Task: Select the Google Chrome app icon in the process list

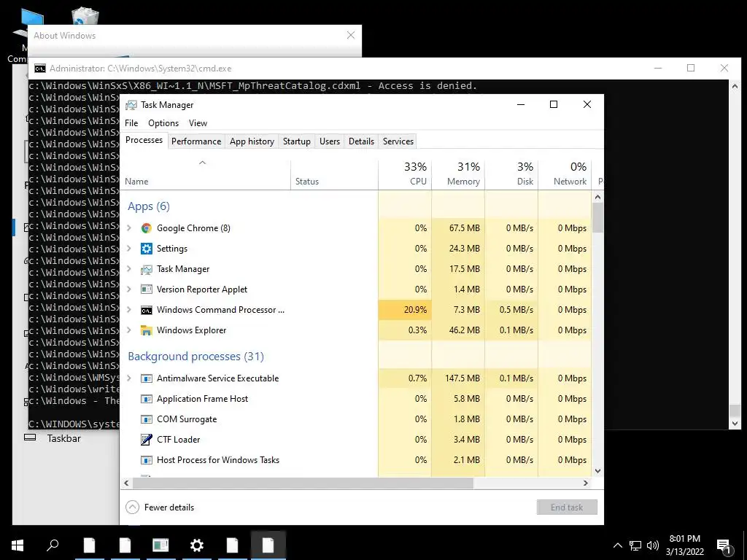Action: coord(146,228)
